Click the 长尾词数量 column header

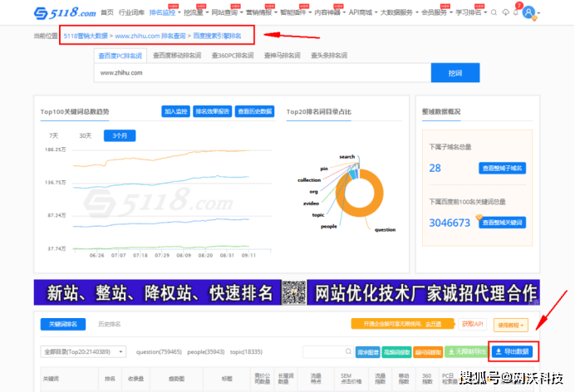286,379
